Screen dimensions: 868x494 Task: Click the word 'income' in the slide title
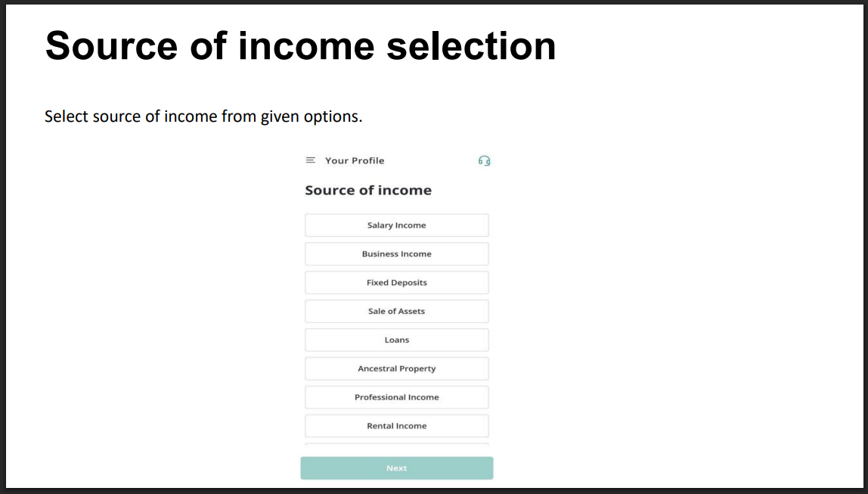(x=306, y=46)
